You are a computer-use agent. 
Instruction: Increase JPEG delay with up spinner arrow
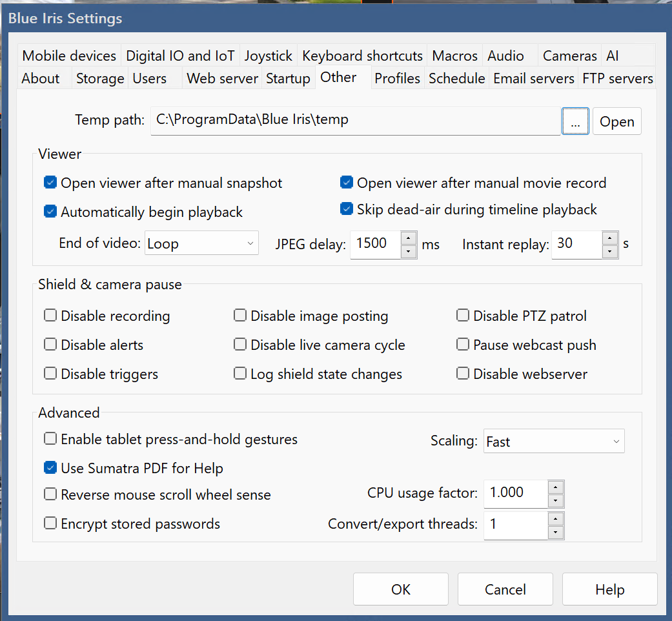[409, 238]
